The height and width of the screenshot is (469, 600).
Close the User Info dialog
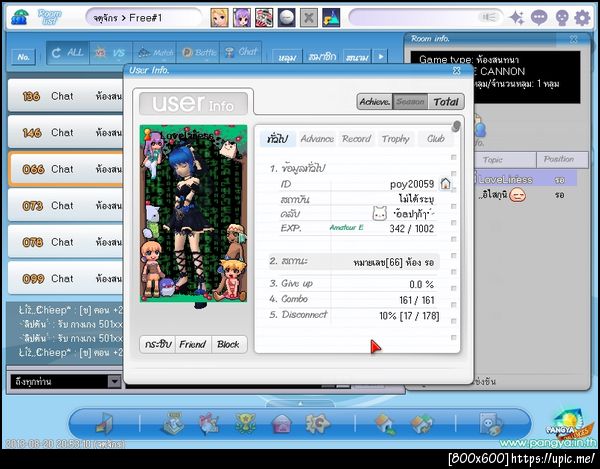click(457, 70)
